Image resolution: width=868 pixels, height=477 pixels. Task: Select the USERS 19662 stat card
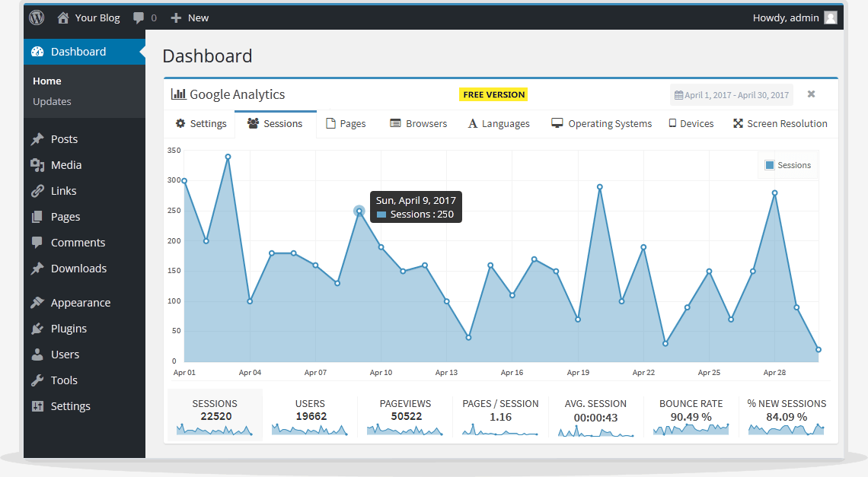[310, 415]
